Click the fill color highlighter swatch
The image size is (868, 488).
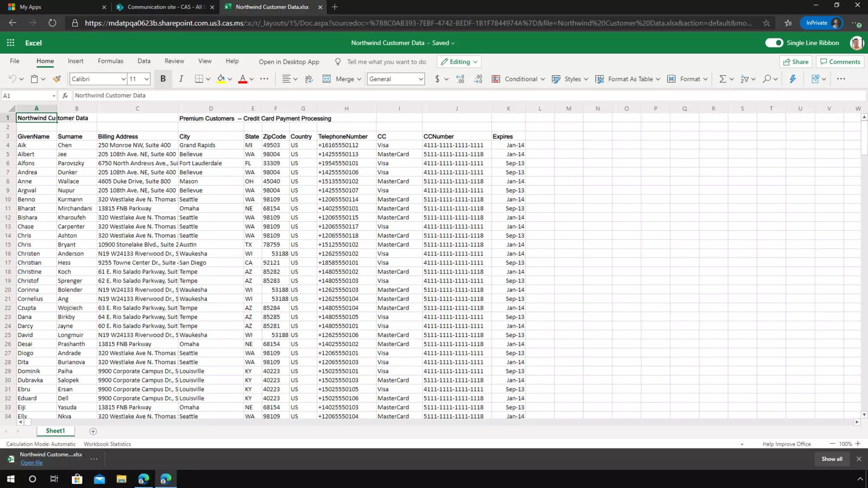[221, 79]
